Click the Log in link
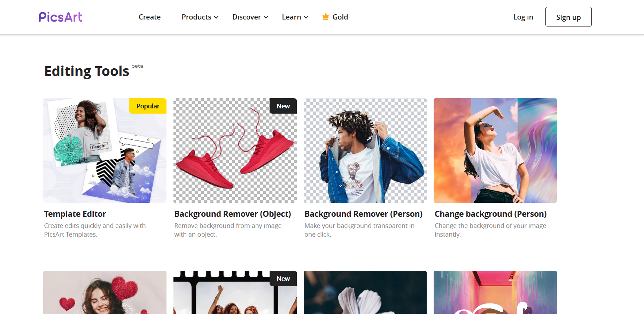The height and width of the screenshot is (314, 644). pos(523,17)
